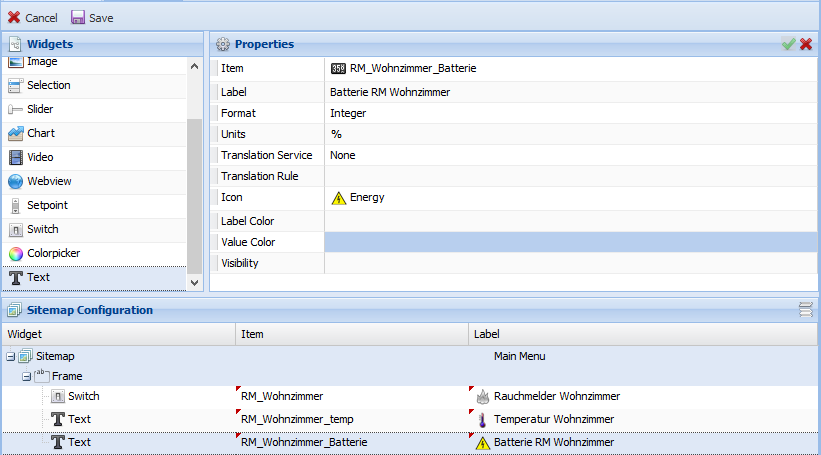Sort by the Item column header

click(351, 334)
